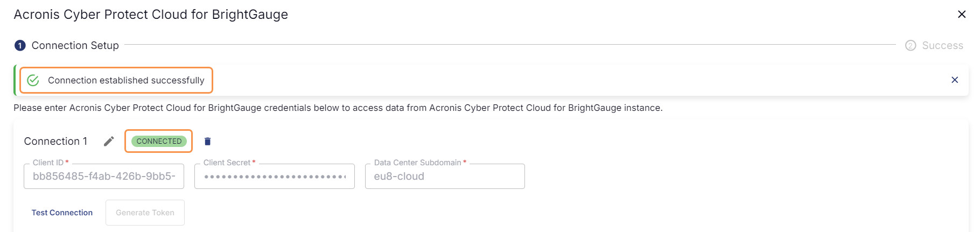Click the green CONNECTED status badge
Screen dimensions: 980x232
pyautogui.click(x=159, y=141)
